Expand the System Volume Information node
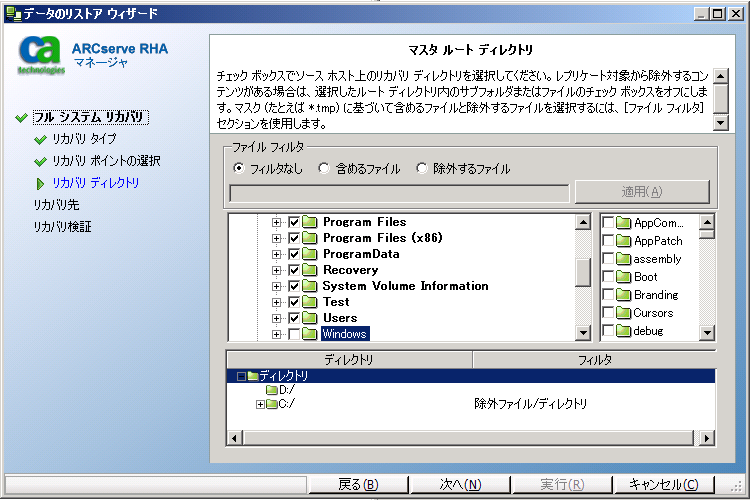Image resolution: width=750 pixels, height=500 pixels. [x=276, y=286]
